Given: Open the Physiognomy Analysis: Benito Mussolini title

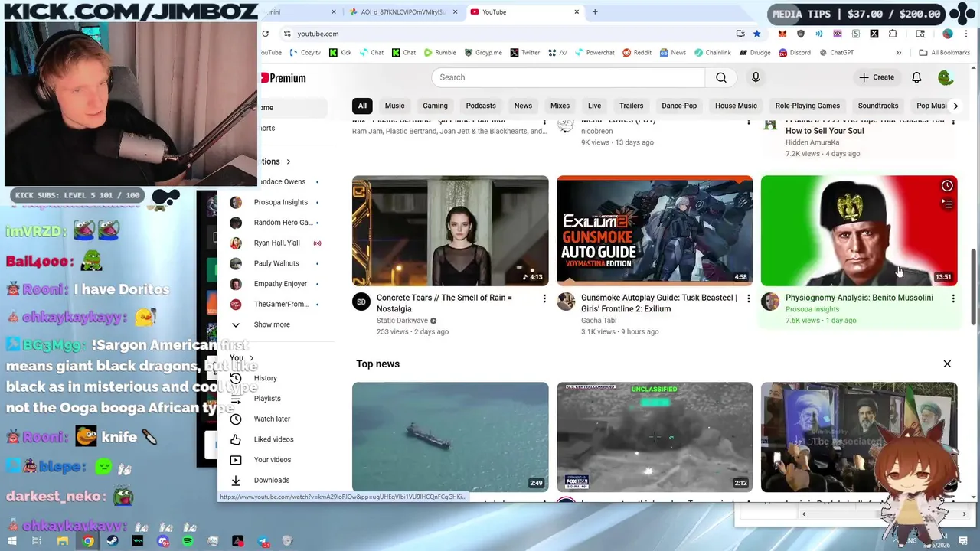Looking at the screenshot, I should (859, 298).
